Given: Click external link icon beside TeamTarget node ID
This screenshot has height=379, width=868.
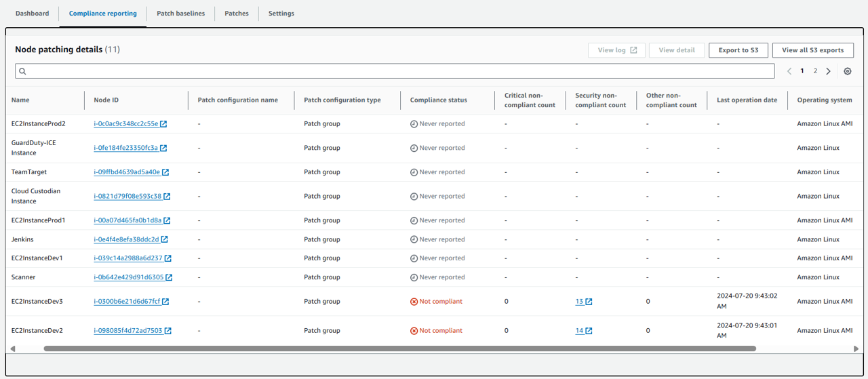Looking at the screenshot, I should coord(165,172).
